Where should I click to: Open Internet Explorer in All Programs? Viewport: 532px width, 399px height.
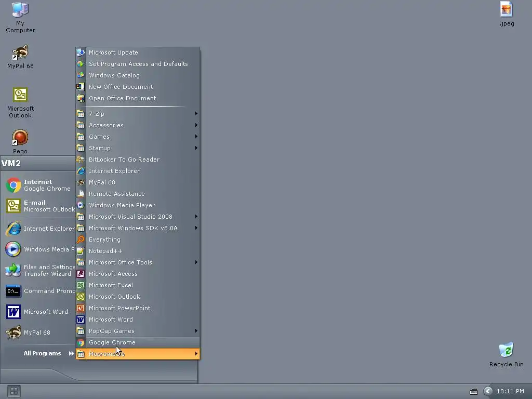point(137,171)
